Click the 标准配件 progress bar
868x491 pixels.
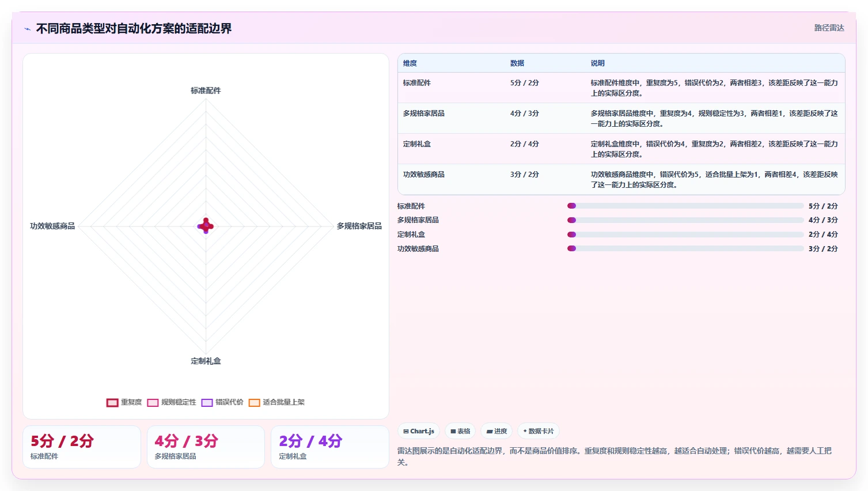click(x=685, y=206)
